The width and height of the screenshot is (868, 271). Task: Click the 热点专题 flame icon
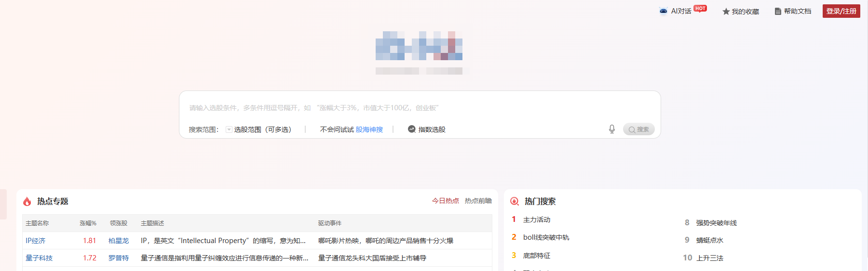(x=27, y=202)
